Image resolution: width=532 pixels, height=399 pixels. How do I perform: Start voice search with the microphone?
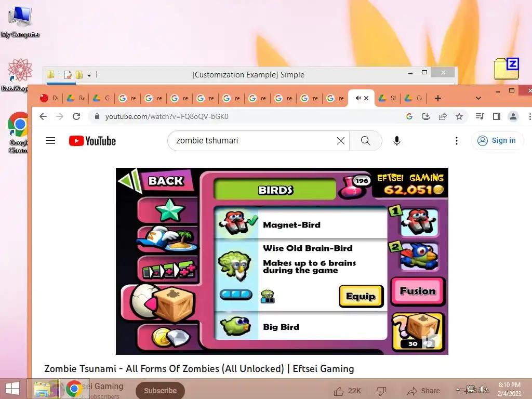point(396,140)
